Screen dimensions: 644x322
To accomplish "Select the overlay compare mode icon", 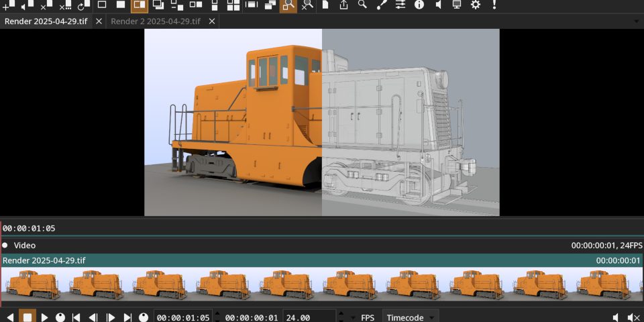I will (158, 5).
